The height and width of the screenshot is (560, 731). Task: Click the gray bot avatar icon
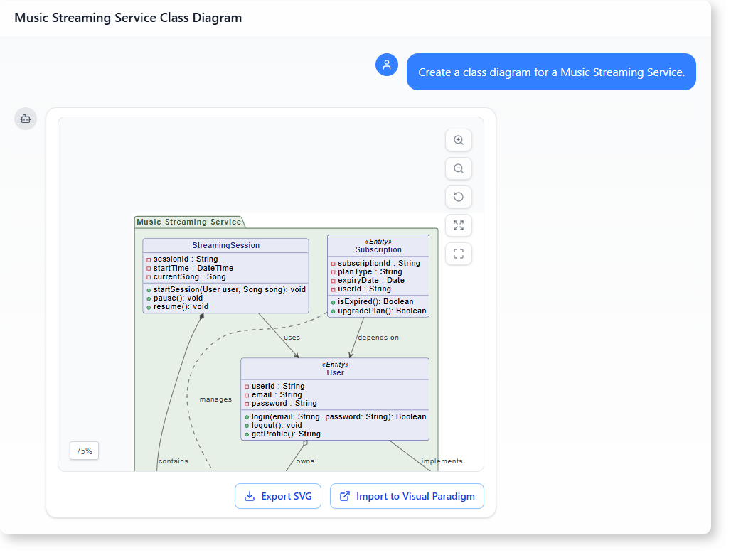pos(26,119)
